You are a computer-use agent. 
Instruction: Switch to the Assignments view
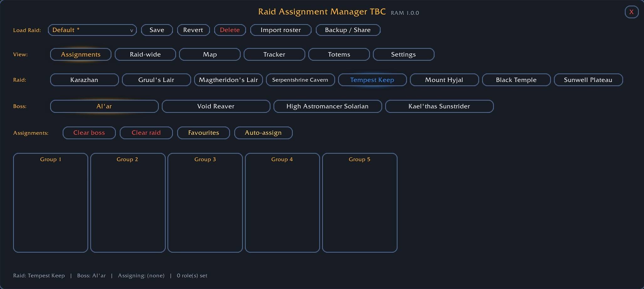[81, 54]
